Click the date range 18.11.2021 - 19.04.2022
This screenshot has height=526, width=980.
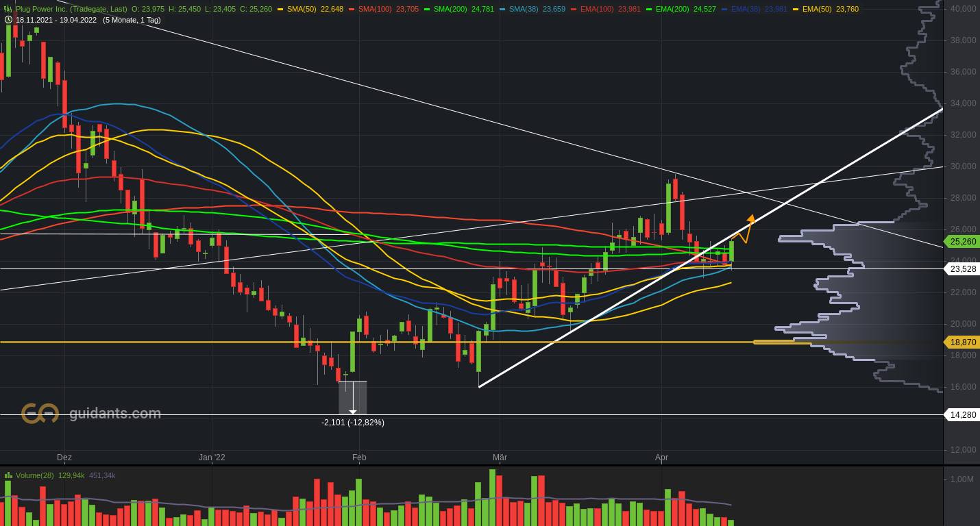(57, 20)
